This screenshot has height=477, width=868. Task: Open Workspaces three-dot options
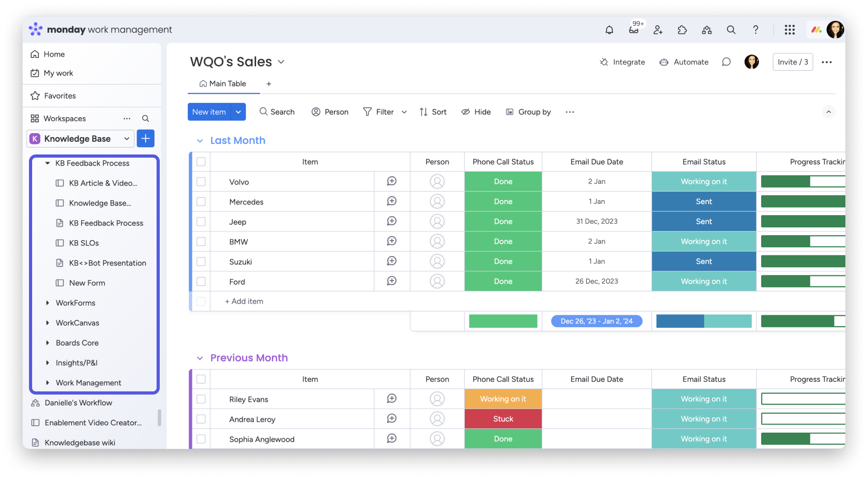[127, 119]
